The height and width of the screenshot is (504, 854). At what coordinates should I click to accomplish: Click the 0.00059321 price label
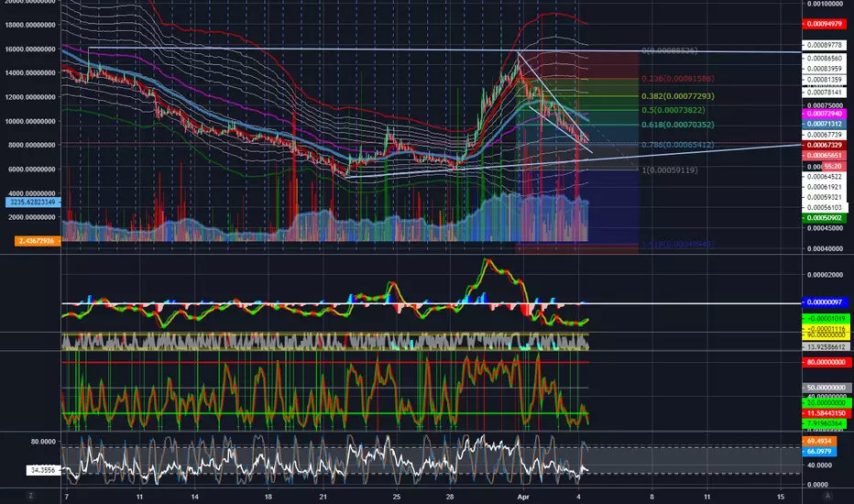coord(825,197)
